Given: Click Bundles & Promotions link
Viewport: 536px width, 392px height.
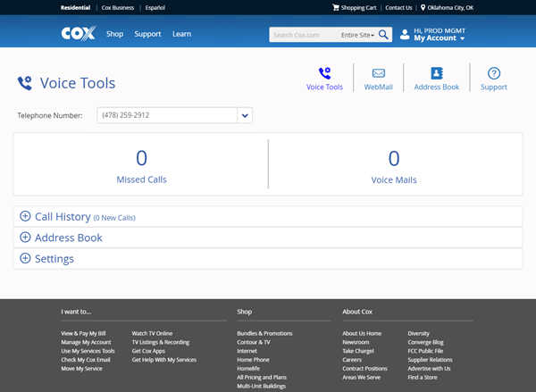Looking at the screenshot, I should tap(265, 333).
